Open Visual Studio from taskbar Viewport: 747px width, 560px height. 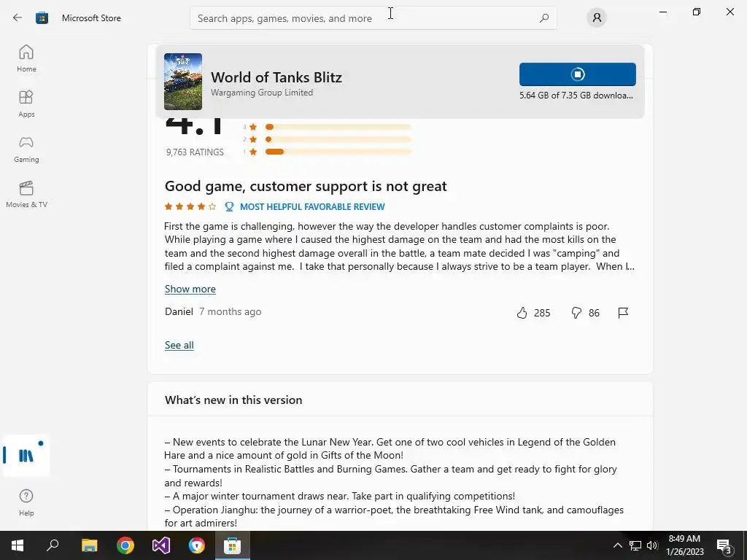pyautogui.click(x=161, y=545)
